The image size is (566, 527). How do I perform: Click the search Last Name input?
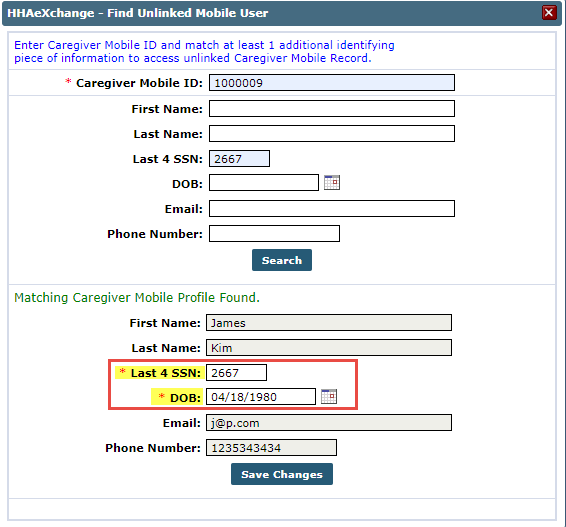[332, 134]
